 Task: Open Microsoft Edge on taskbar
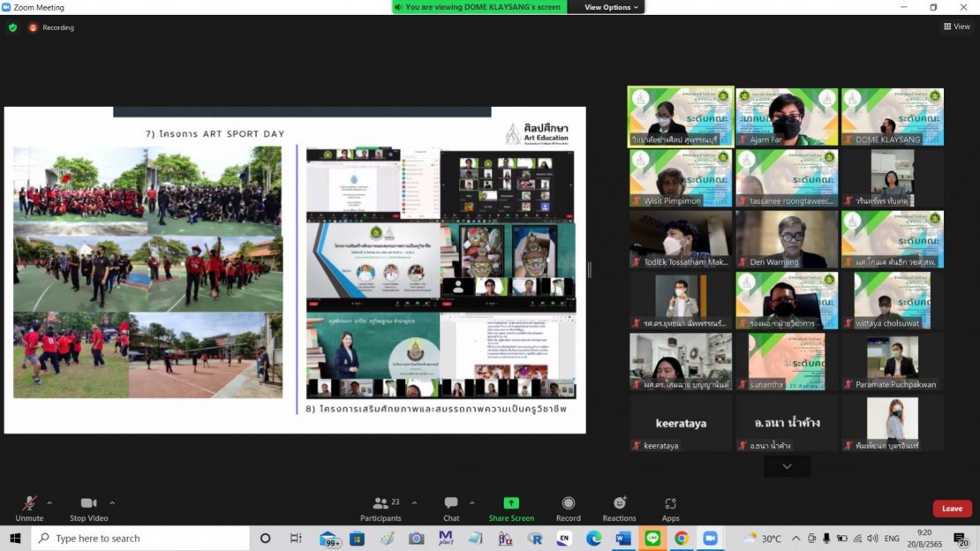594,538
